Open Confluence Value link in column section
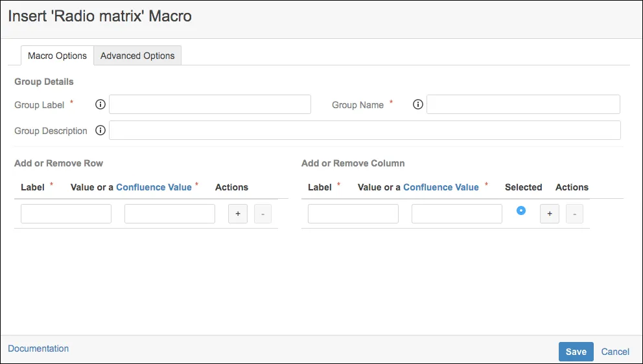Image resolution: width=643 pixels, height=364 pixels. coord(441,187)
